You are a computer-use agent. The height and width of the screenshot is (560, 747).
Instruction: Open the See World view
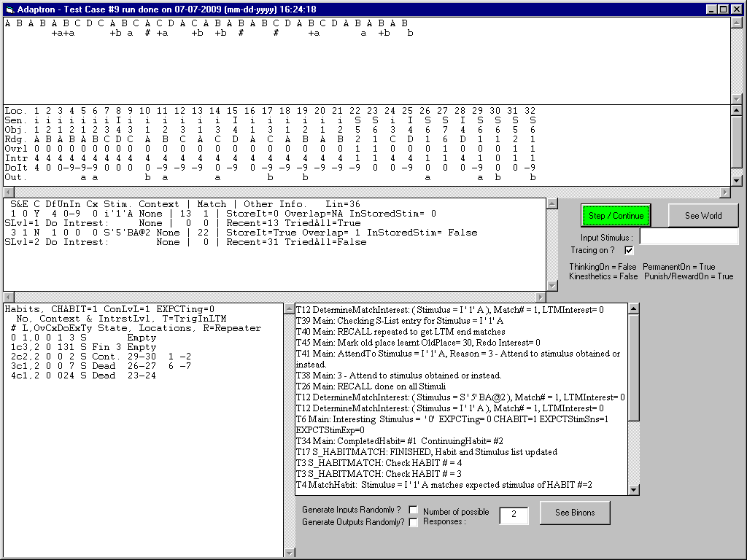pyautogui.click(x=703, y=216)
